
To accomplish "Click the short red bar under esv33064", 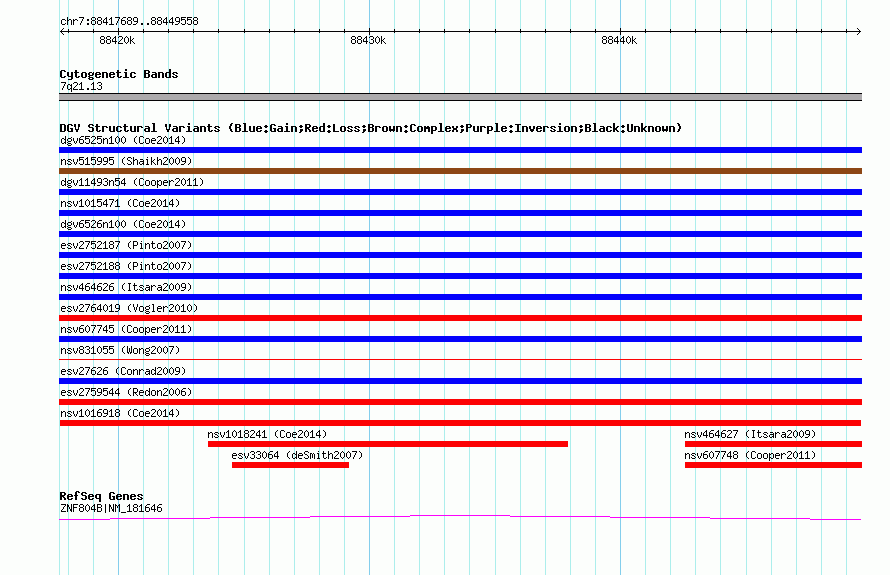I will click(290, 465).
